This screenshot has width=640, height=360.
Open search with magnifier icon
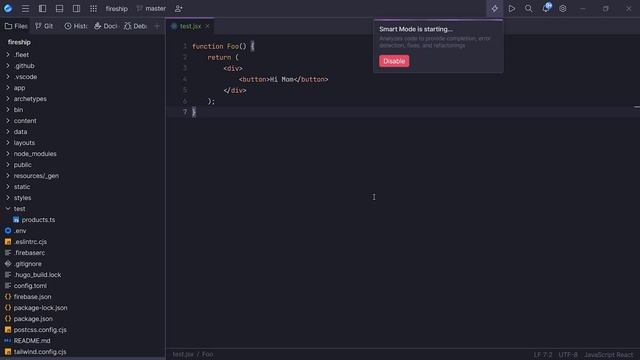[x=529, y=9]
